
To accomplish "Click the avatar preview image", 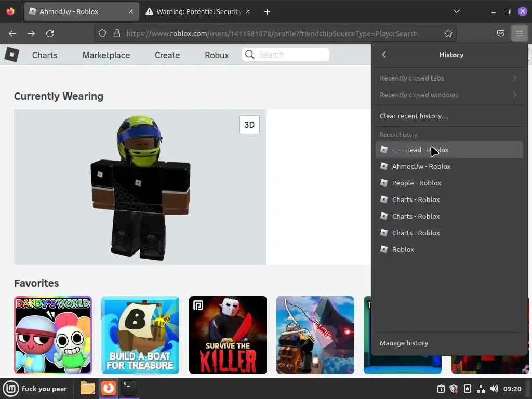I will tap(140, 187).
